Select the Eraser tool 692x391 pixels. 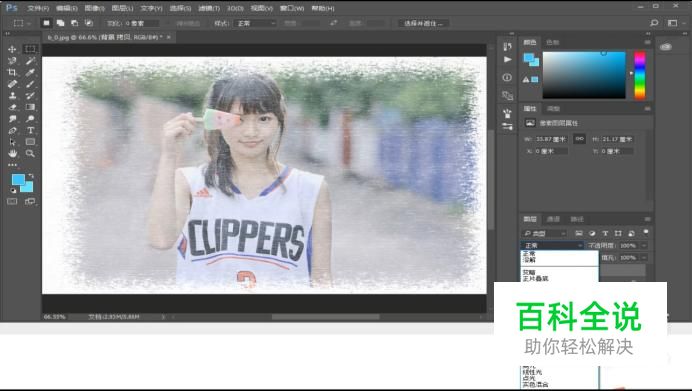pyautogui.click(x=12, y=107)
